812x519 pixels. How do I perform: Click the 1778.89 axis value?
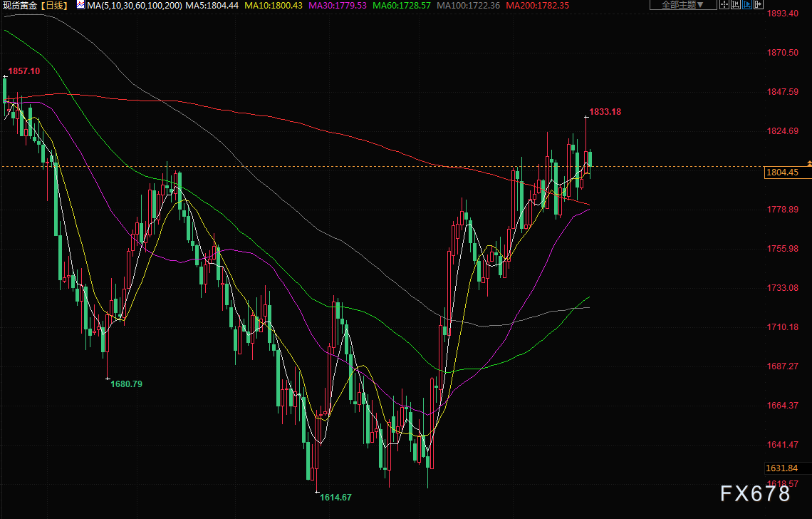[783, 209]
